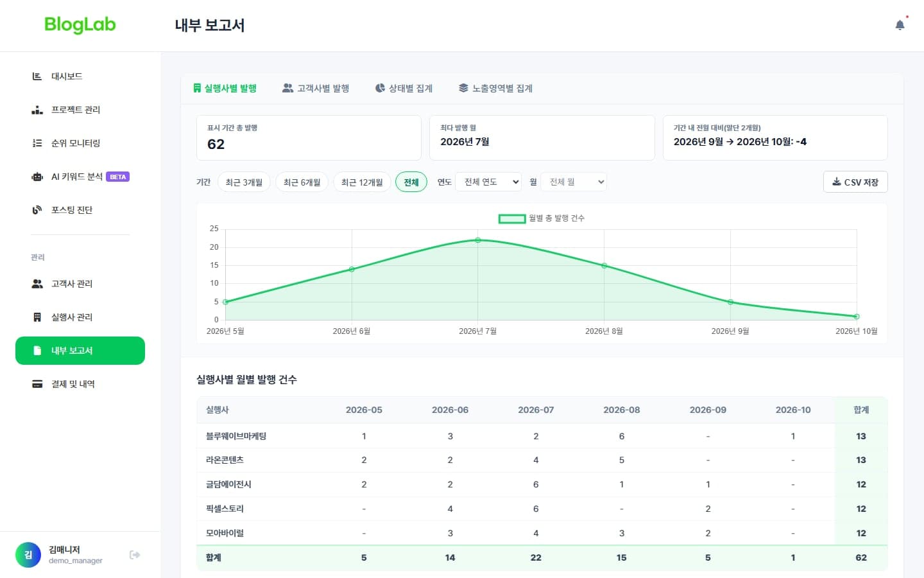Select the 최근 6개월 period filter

[302, 182]
